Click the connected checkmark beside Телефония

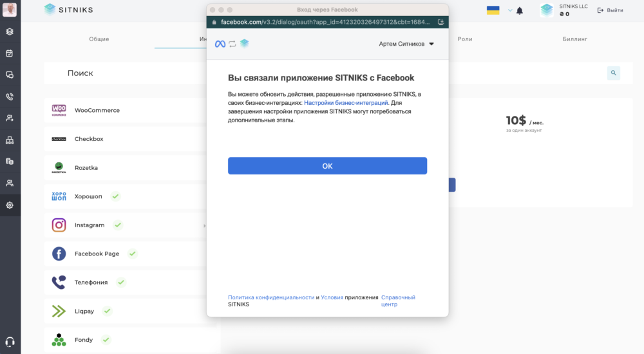[x=121, y=282]
